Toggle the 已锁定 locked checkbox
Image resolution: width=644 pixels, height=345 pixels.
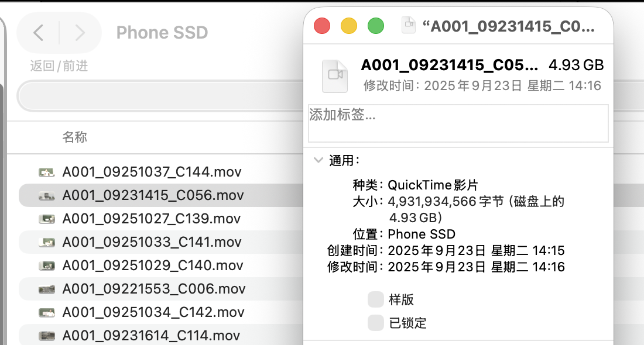click(375, 322)
